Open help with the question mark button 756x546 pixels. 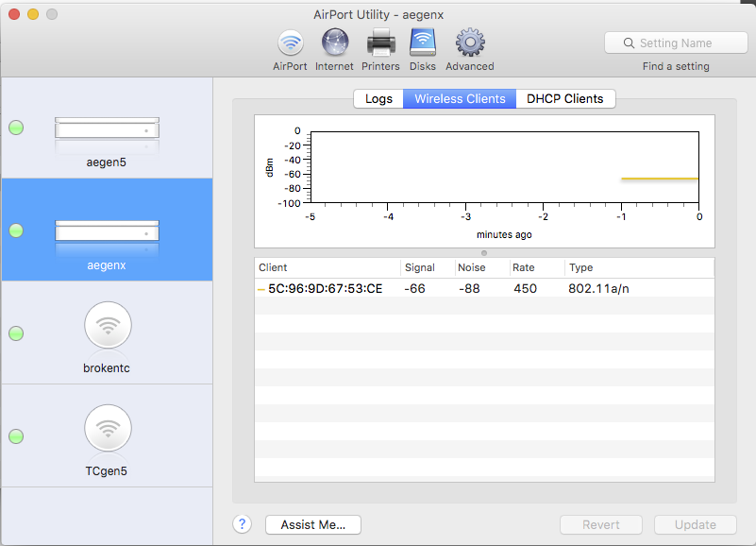point(242,523)
